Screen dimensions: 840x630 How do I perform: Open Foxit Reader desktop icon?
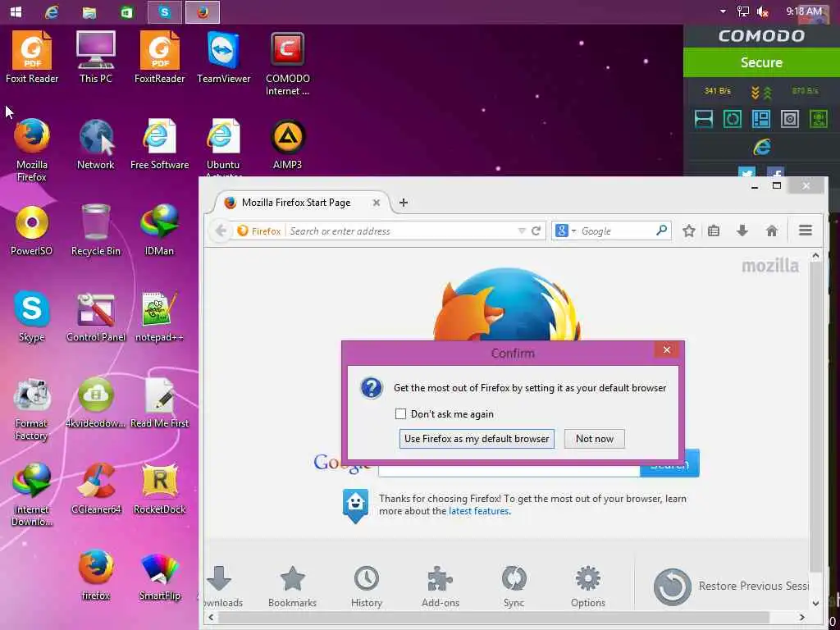click(32, 57)
